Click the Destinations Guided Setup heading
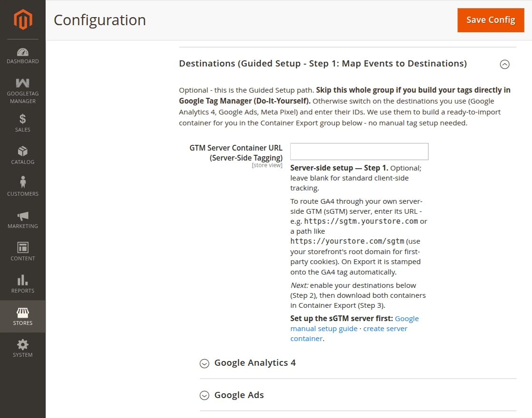Image resolution: width=532 pixels, height=418 pixels. [323, 64]
